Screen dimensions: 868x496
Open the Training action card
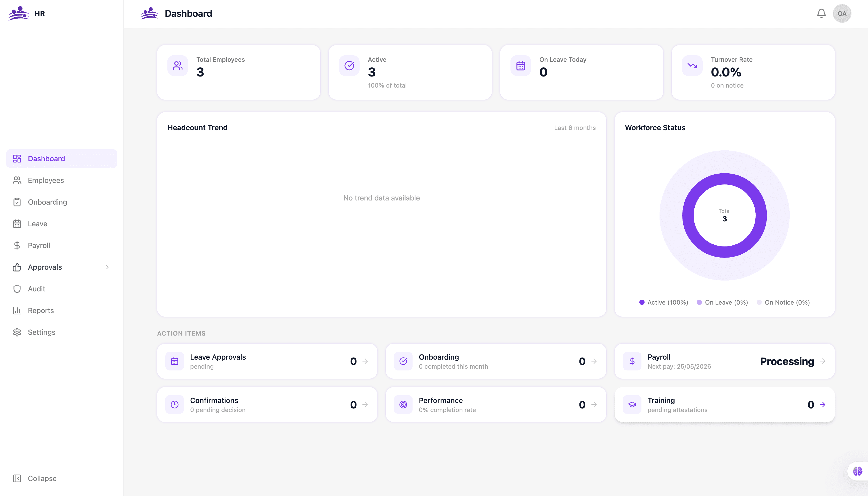(724, 404)
